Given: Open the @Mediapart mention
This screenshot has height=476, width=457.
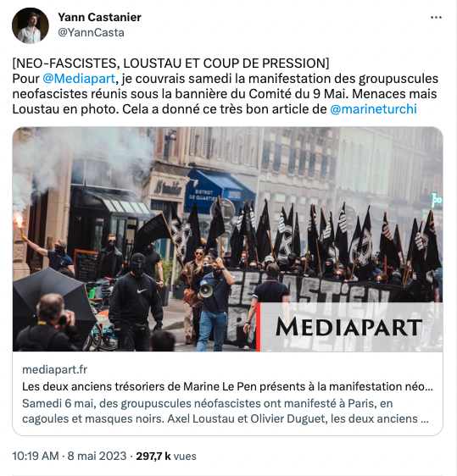Looking at the screenshot, I should (79, 79).
